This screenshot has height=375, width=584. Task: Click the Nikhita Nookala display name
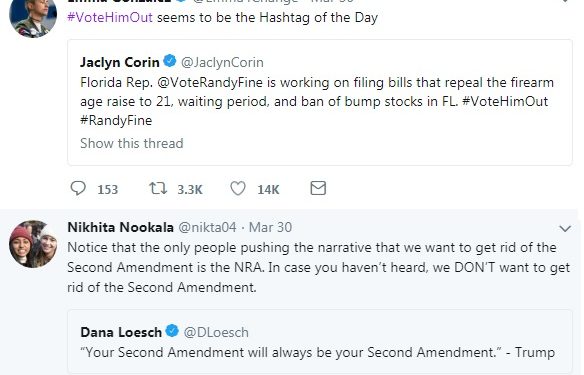click(x=120, y=227)
